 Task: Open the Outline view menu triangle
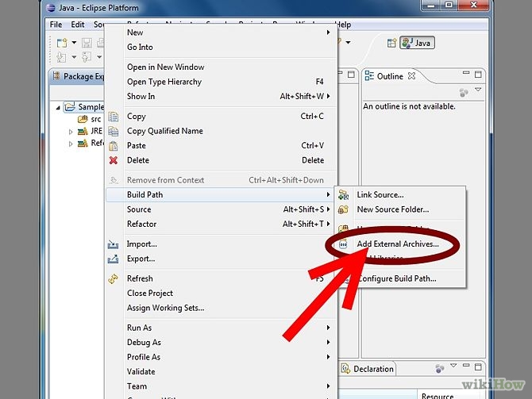click(x=478, y=90)
